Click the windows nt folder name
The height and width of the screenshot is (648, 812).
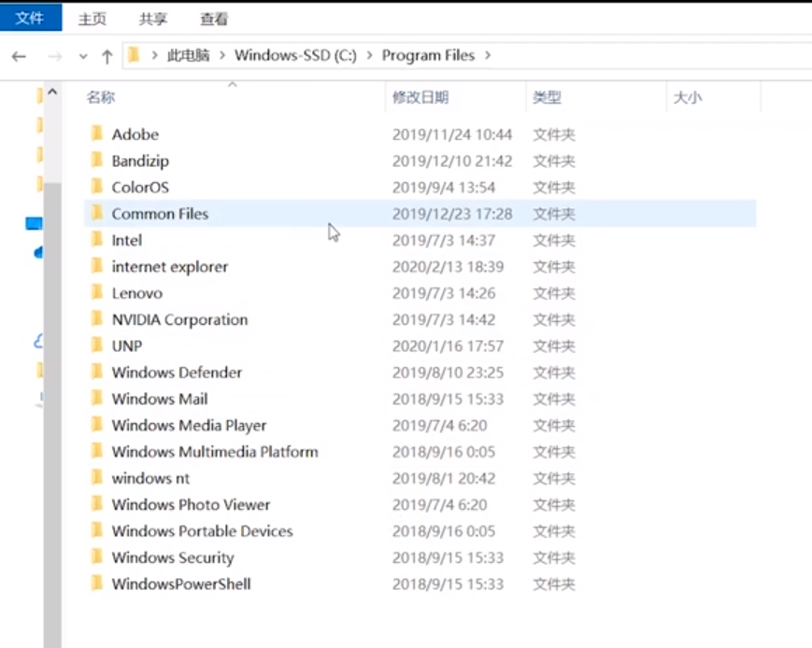(150, 478)
